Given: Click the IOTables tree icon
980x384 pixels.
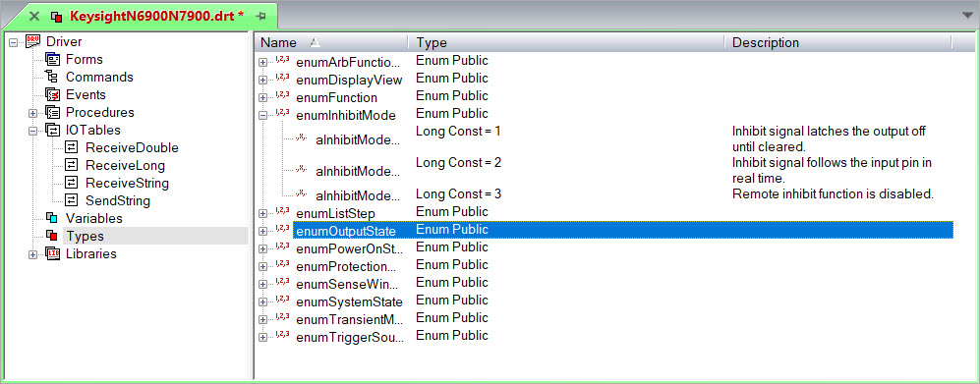Looking at the screenshot, I should (52, 130).
